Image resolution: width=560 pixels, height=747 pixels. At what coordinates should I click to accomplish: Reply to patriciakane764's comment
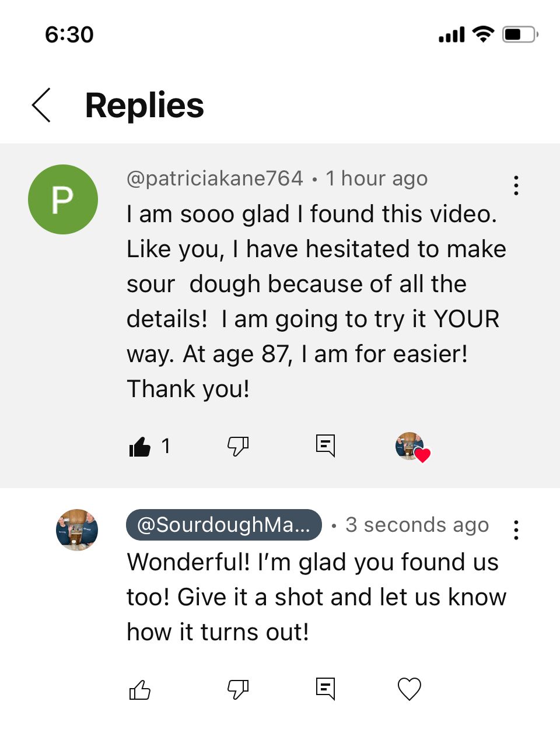click(x=325, y=446)
